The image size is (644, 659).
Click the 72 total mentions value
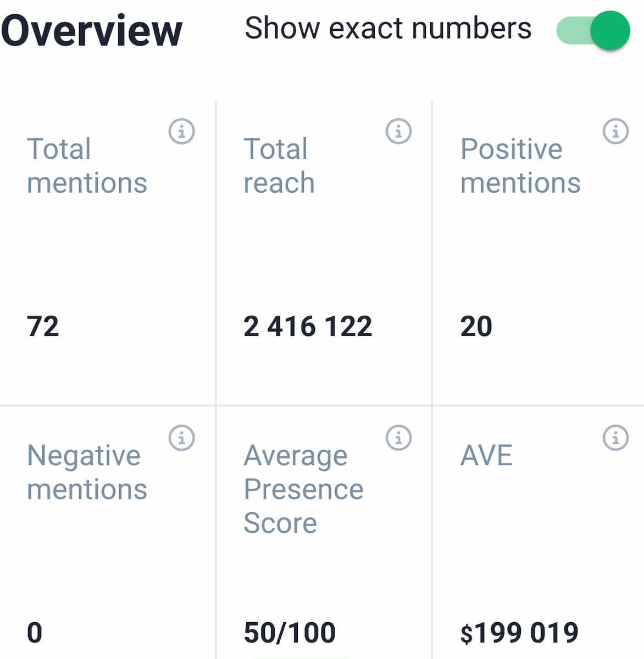(x=43, y=326)
